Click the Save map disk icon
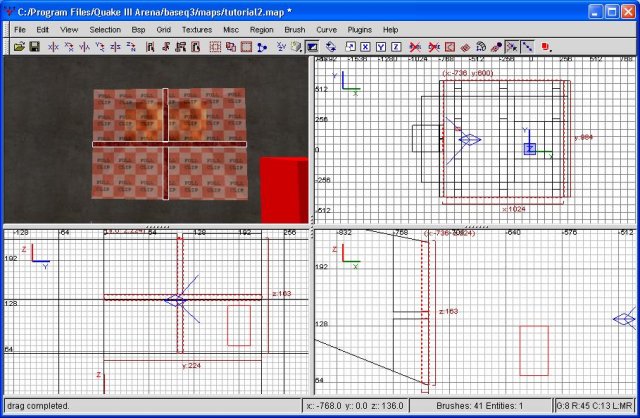This screenshot has width=640, height=418. (x=34, y=47)
